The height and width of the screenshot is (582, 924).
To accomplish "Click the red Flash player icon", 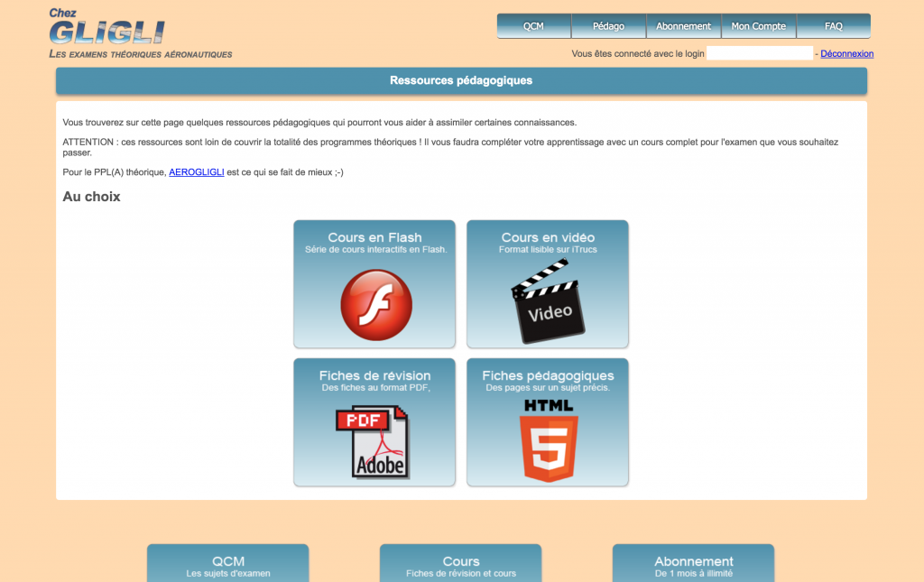I will pyautogui.click(x=375, y=305).
